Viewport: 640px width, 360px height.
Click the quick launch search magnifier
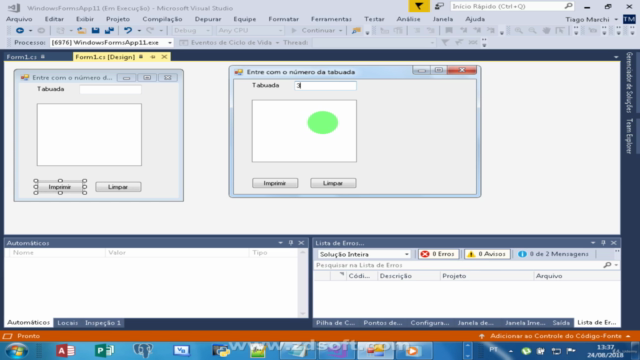(x=568, y=6)
